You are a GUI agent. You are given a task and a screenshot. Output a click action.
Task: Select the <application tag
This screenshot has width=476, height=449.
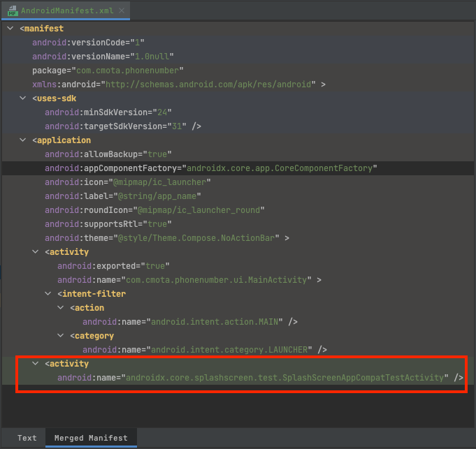tap(62, 140)
